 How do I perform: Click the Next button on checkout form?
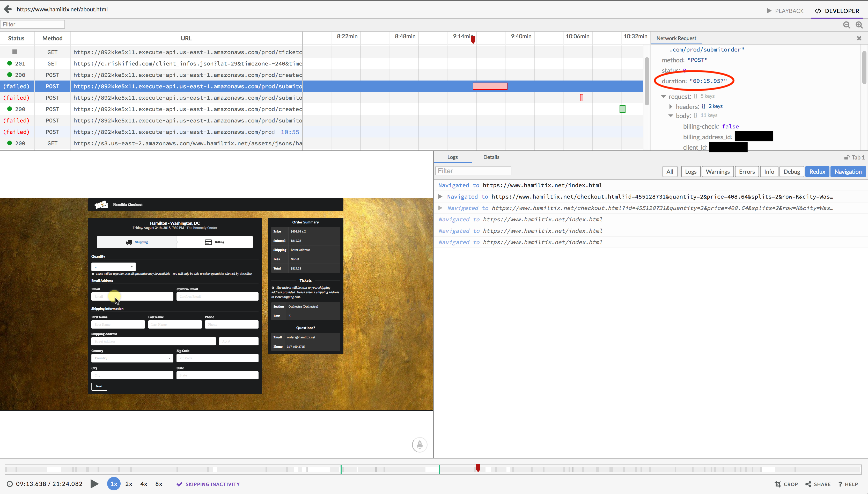(x=100, y=386)
